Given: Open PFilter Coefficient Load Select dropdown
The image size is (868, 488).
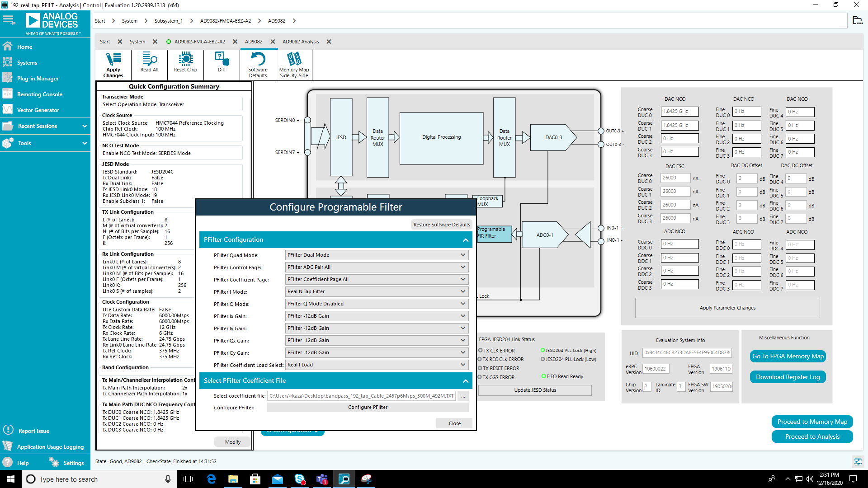Looking at the screenshot, I should coord(377,365).
